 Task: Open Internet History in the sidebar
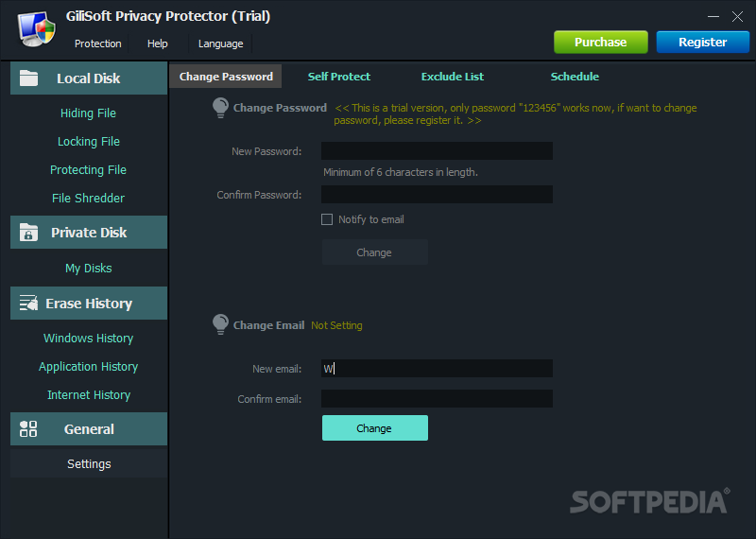(x=89, y=394)
